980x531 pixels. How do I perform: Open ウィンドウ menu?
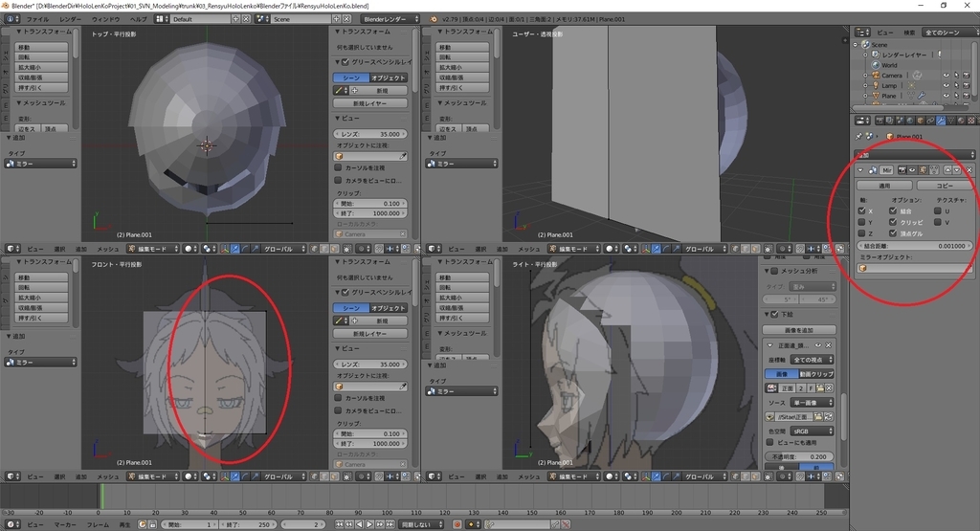(105, 19)
